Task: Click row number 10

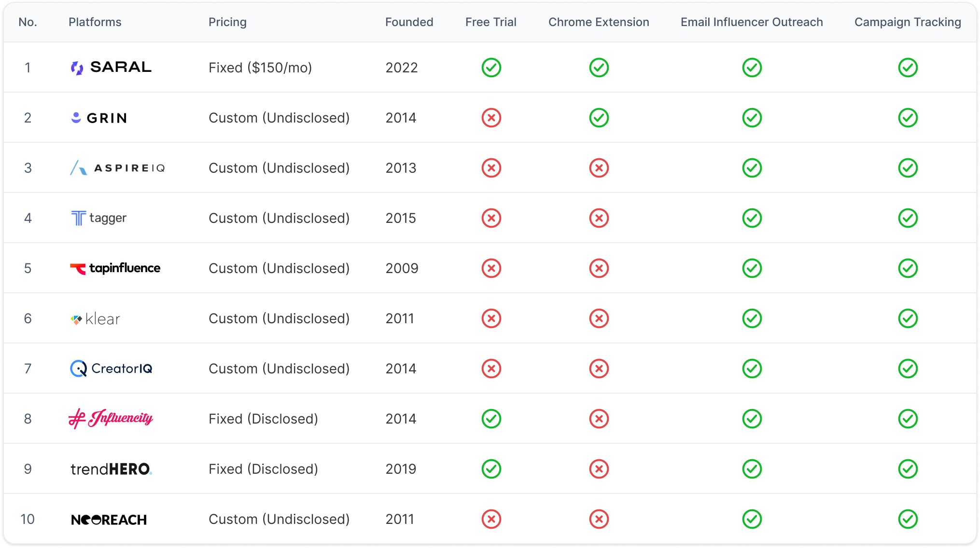Action: tap(28, 519)
